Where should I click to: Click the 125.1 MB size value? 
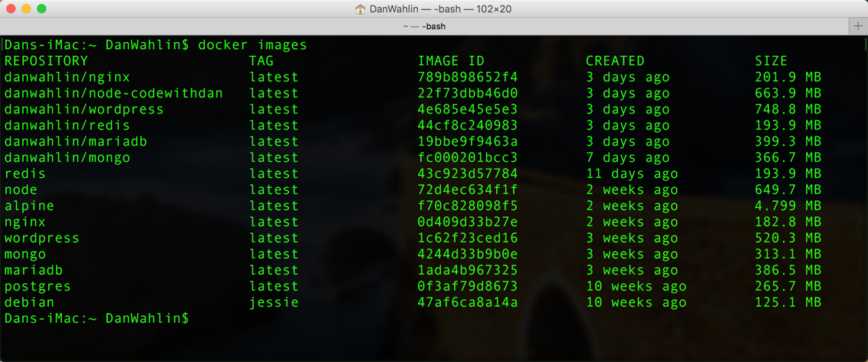click(x=788, y=303)
